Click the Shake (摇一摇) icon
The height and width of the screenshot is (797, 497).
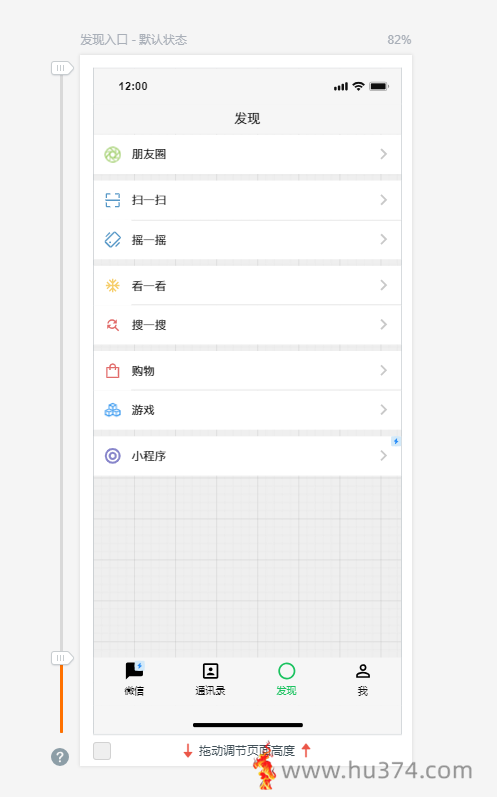tap(112, 239)
